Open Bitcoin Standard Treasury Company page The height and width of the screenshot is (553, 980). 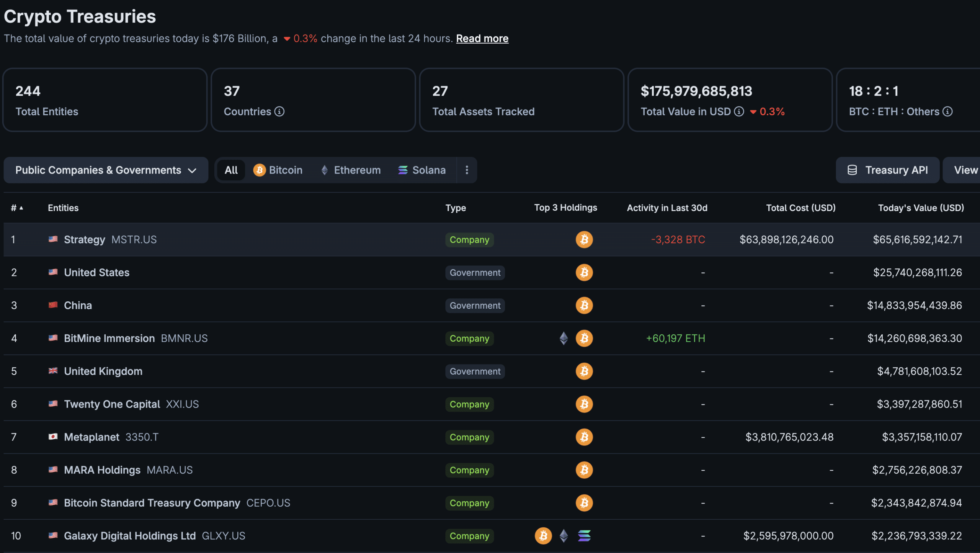(x=177, y=503)
